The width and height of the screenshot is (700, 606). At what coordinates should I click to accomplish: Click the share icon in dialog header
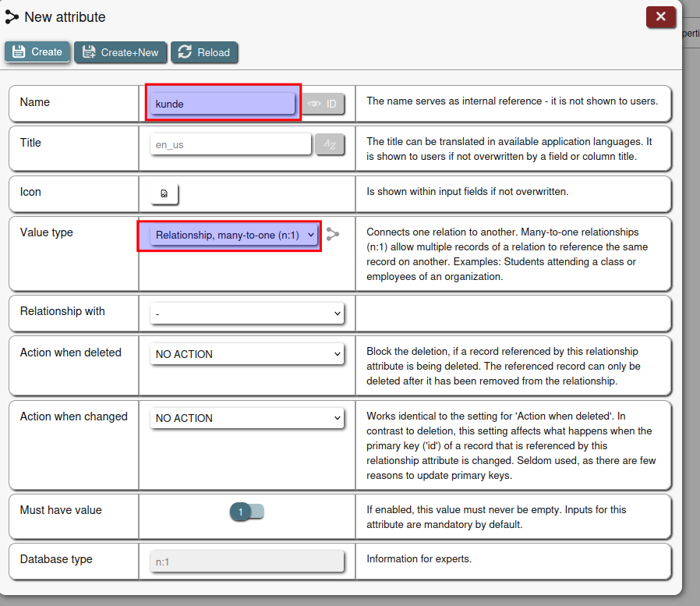pos(12,16)
